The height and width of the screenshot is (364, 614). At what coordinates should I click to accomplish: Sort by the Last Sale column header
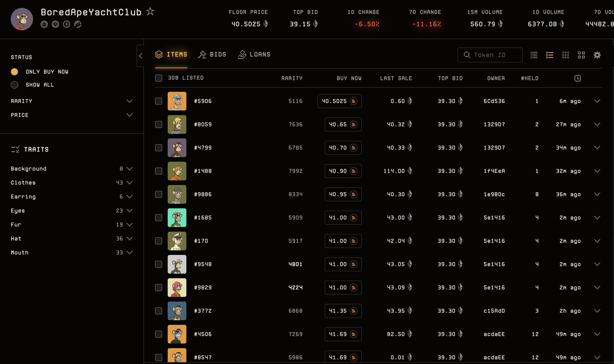click(x=396, y=78)
